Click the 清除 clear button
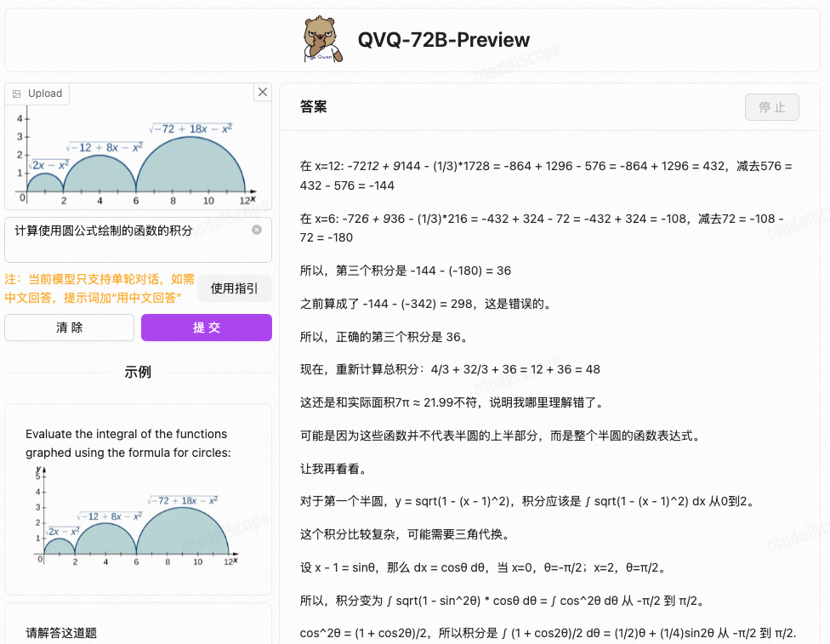830x644 pixels. pyautogui.click(x=70, y=328)
